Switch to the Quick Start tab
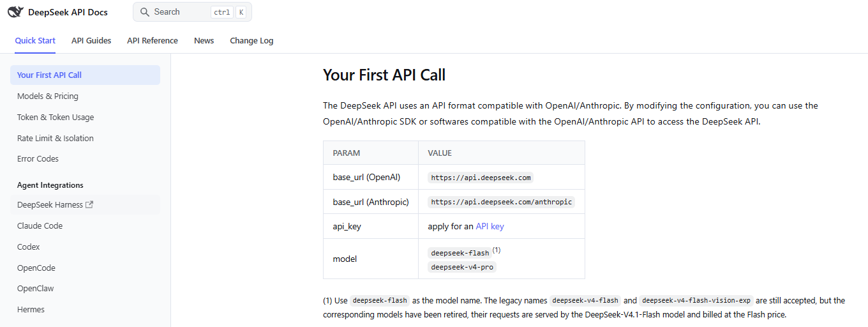Image resolution: width=868 pixels, height=327 pixels. [x=35, y=40]
